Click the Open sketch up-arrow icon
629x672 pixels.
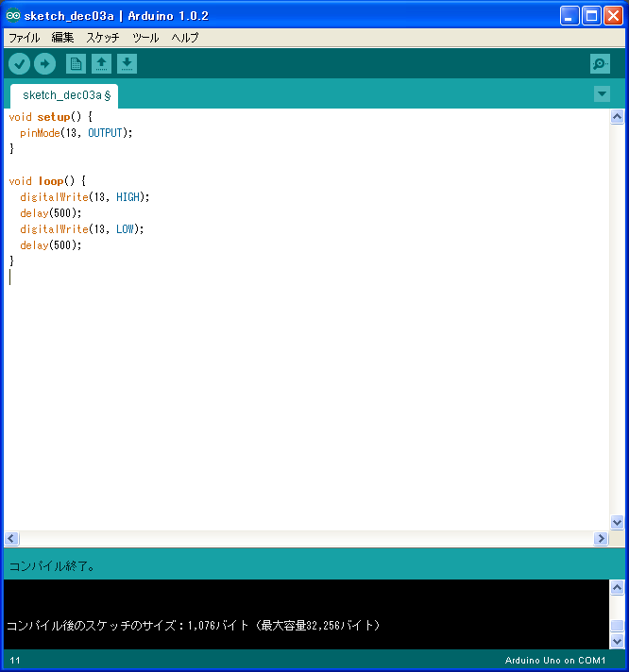(x=101, y=63)
